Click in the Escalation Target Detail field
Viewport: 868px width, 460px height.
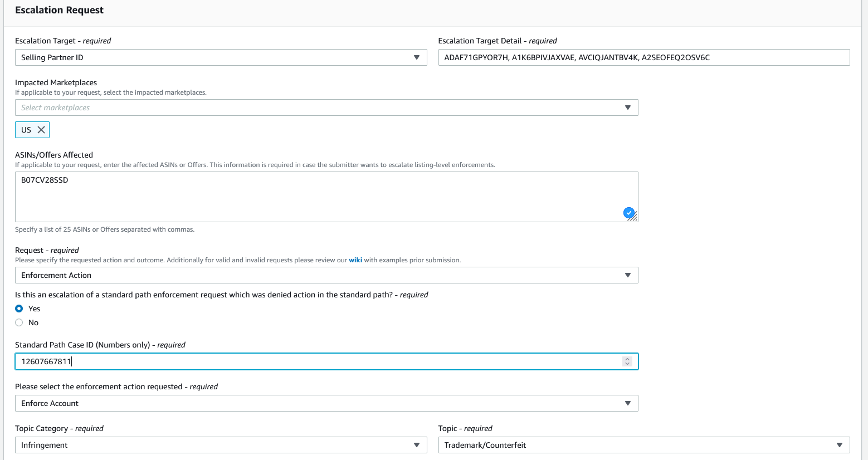(644, 57)
